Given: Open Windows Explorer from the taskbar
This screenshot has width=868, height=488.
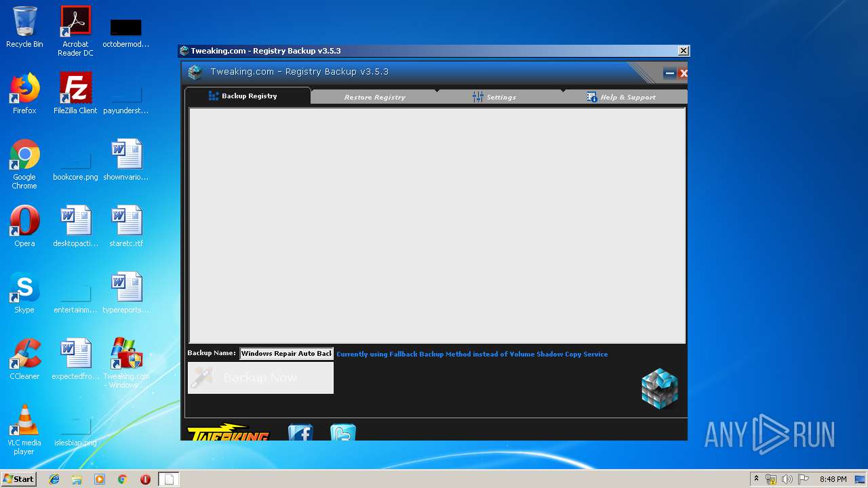Looking at the screenshot, I should (x=77, y=479).
